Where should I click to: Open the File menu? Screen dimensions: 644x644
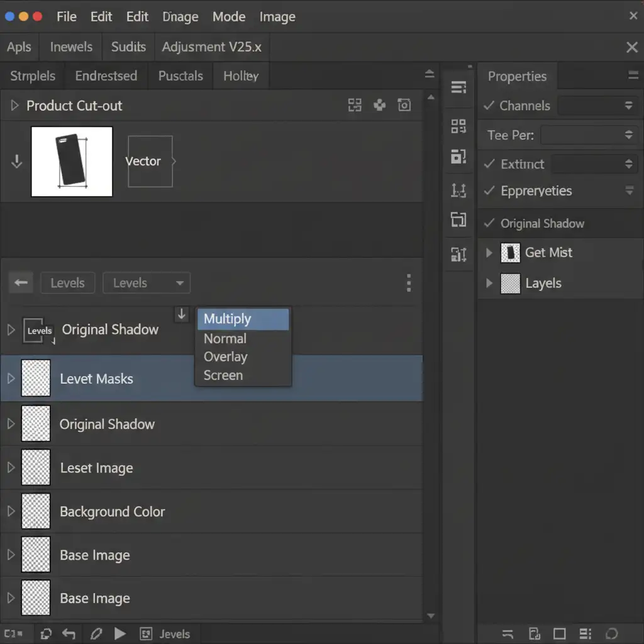click(x=66, y=17)
